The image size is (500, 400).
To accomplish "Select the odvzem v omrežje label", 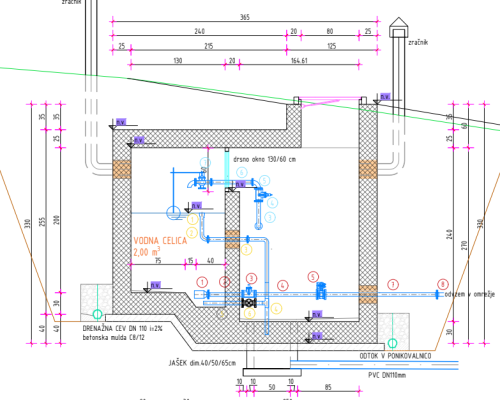I will pyautogui.click(x=470, y=294).
